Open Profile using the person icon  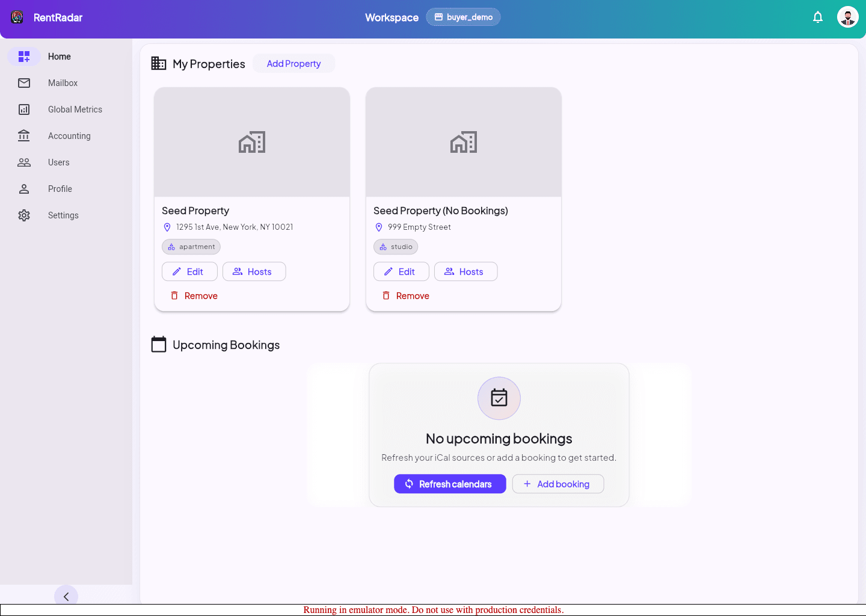[x=24, y=188]
